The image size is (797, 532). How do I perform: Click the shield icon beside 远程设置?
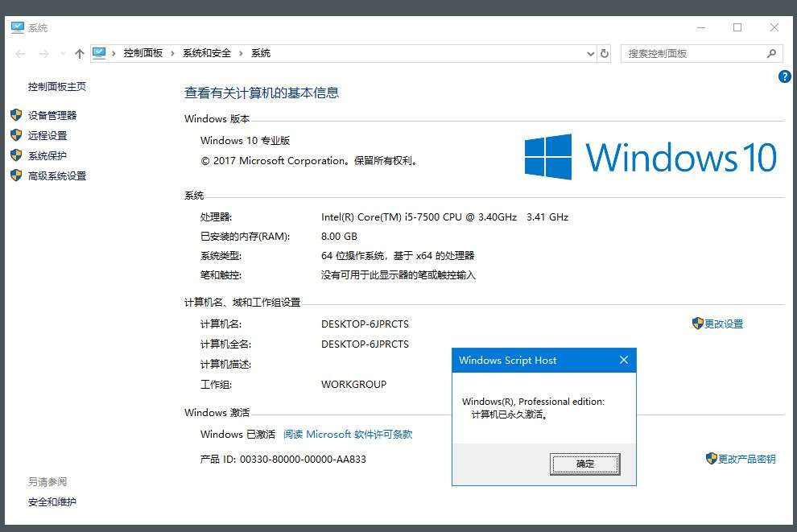pyautogui.click(x=16, y=135)
